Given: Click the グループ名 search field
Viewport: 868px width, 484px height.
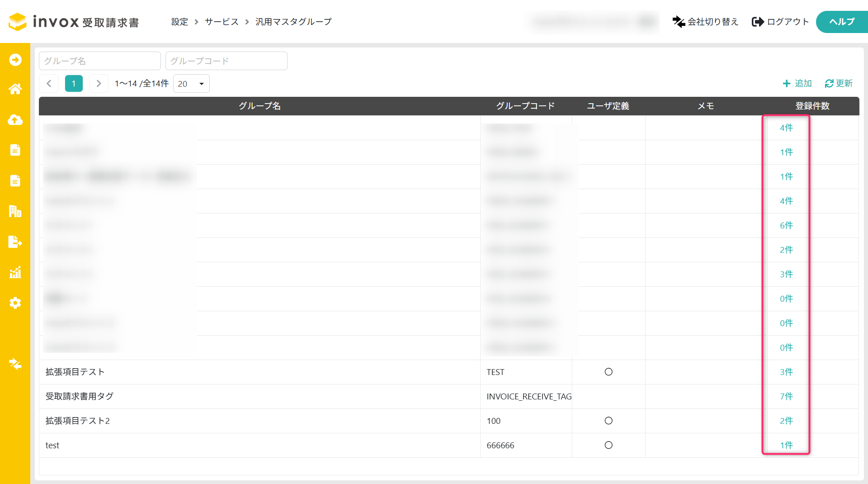Looking at the screenshot, I should pos(100,61).
